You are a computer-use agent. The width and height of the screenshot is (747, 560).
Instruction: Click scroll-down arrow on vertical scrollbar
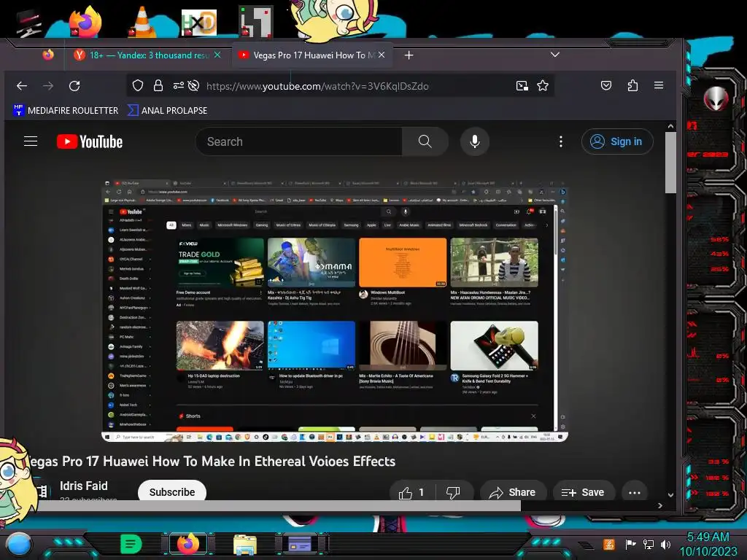pos(670,495)
